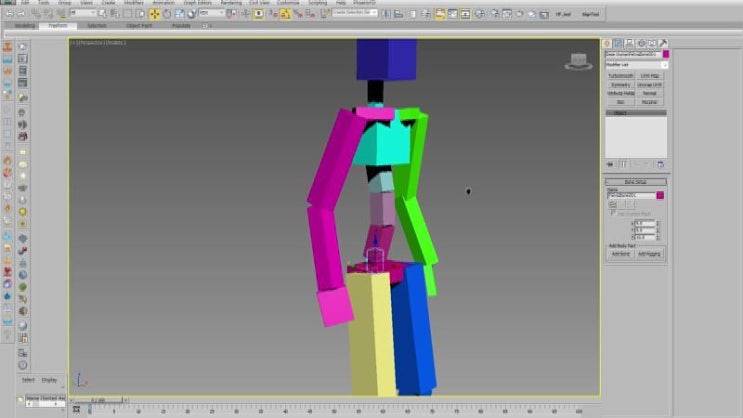Activate the Select Object tool

tap(102, 14)
